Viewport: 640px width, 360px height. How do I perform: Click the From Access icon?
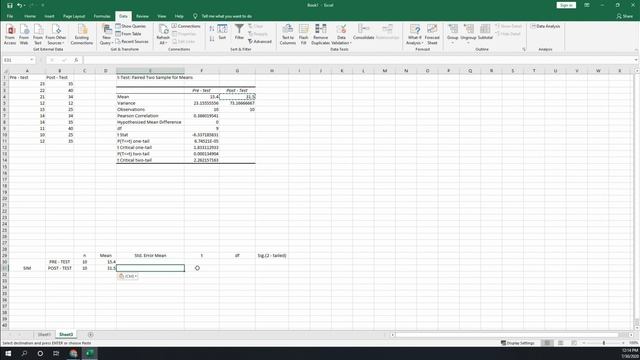point(10,34)
